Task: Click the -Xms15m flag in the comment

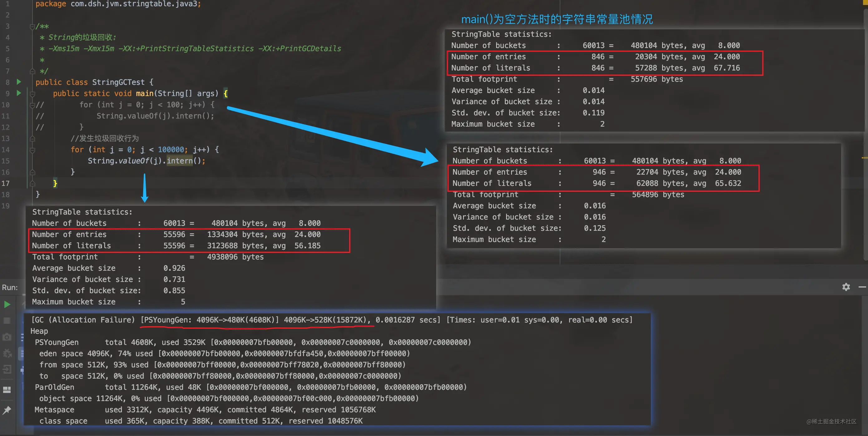Action: tap(64, 49)
